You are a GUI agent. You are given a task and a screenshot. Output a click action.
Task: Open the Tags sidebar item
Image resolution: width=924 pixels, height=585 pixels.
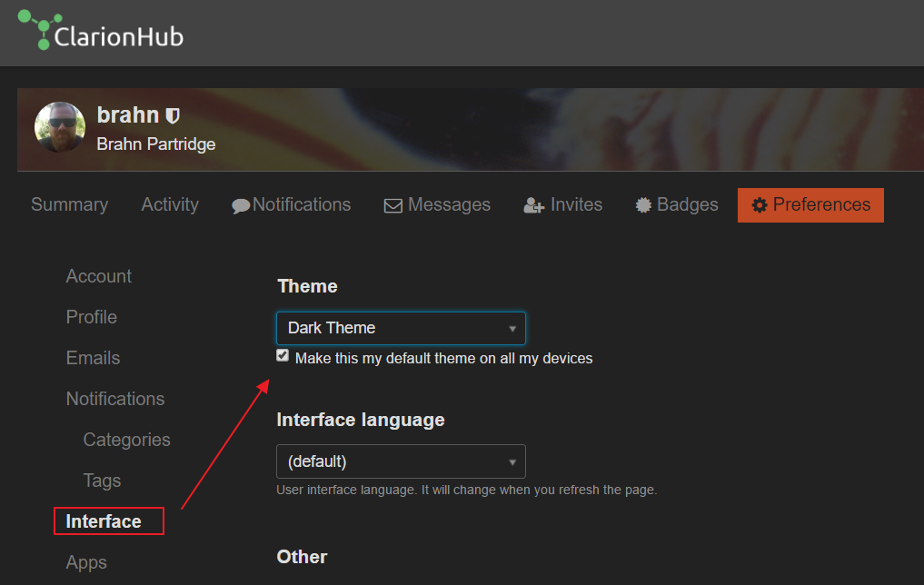(102, 481)
